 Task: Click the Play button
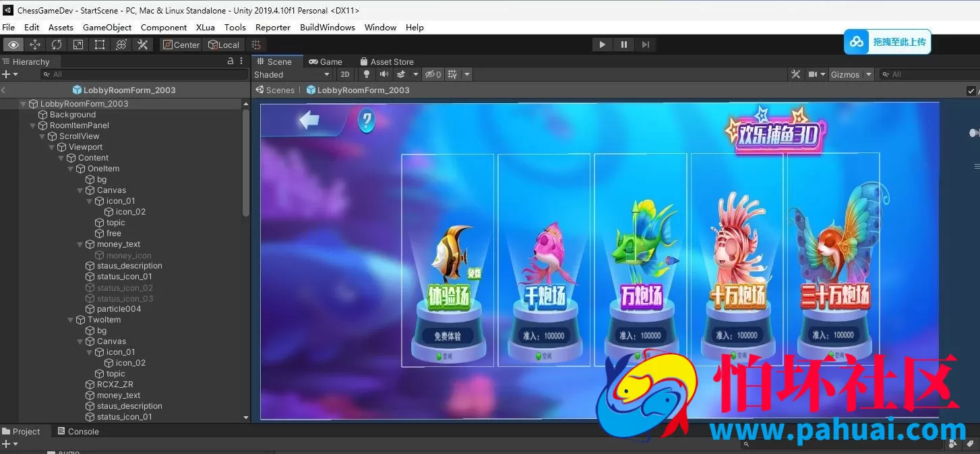(602, 45)
